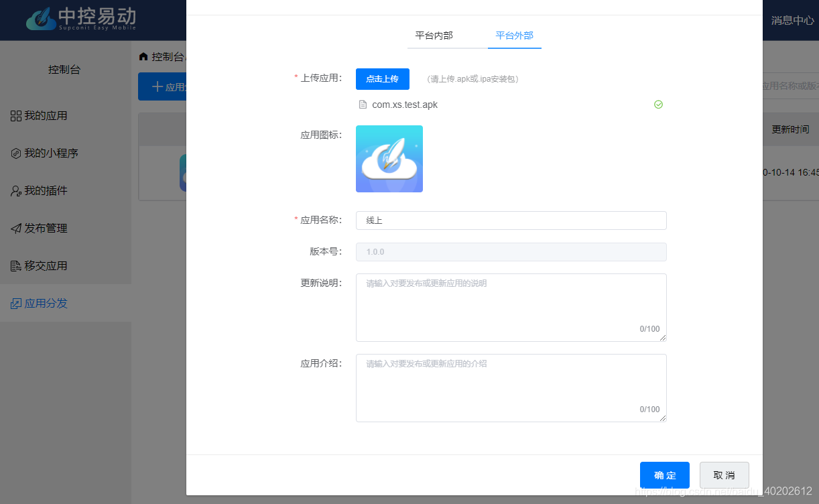Select the 平台外部 tab

click(x=514, y=36)
